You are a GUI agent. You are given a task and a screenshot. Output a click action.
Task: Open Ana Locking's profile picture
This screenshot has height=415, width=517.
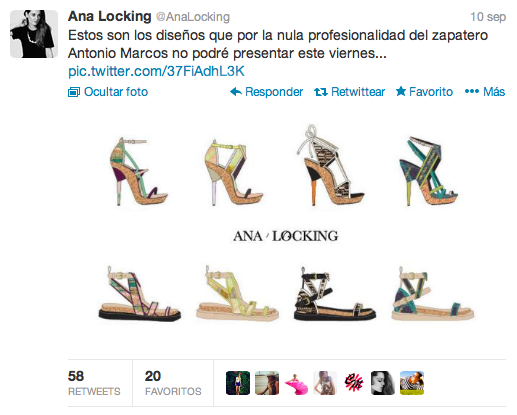(x=34, y=34)
